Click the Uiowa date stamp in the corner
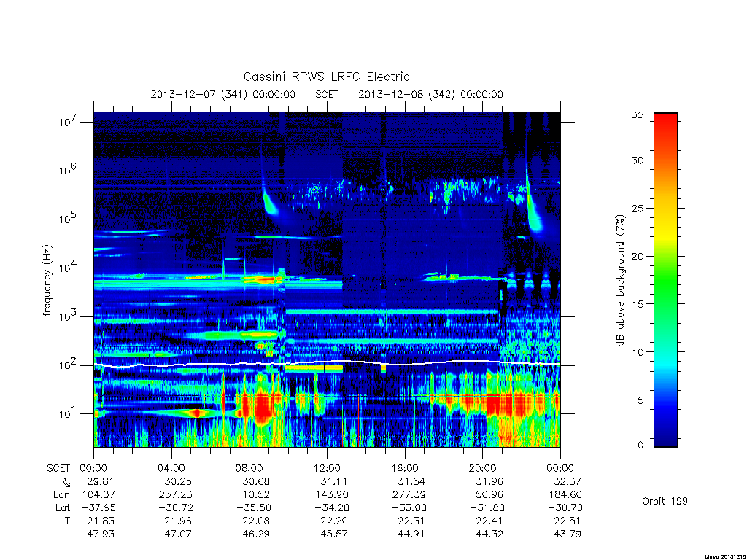 coord(724,556)
